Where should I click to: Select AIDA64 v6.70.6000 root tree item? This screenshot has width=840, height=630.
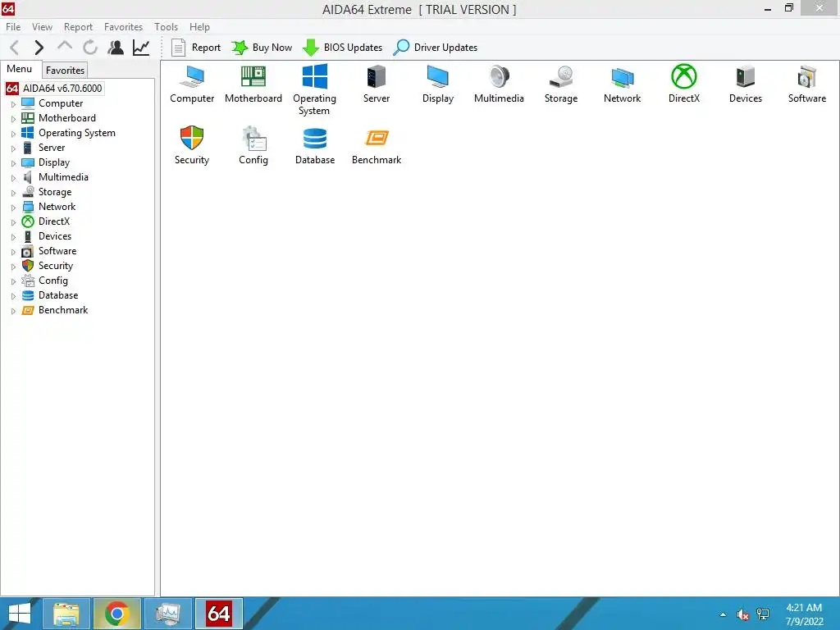55,89
